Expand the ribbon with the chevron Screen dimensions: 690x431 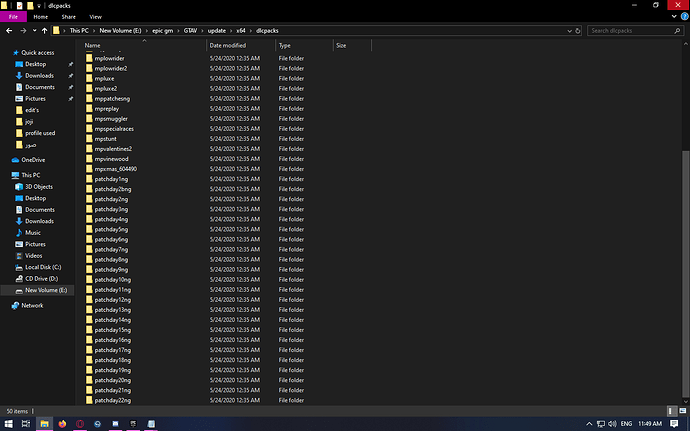[x=673, y=17]
